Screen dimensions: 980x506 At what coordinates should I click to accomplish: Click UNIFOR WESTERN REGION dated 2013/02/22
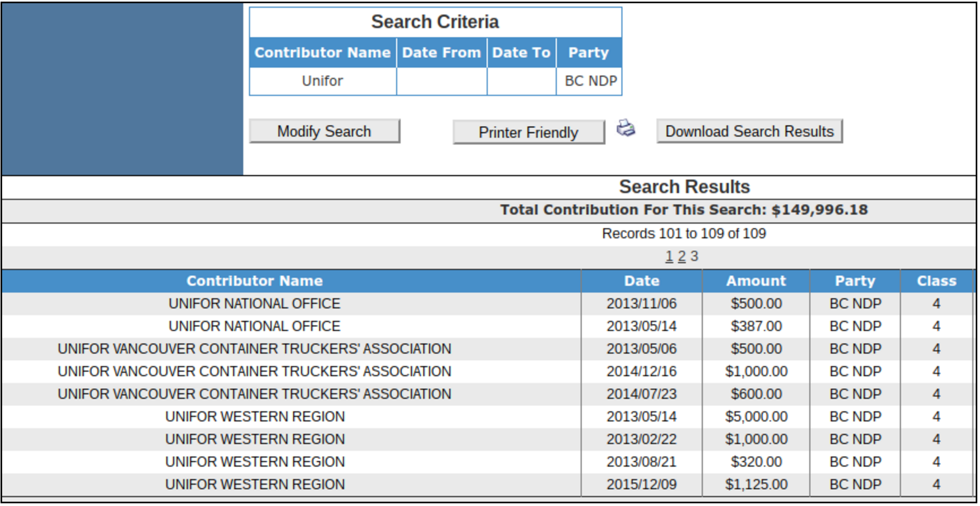pos(254,440)
